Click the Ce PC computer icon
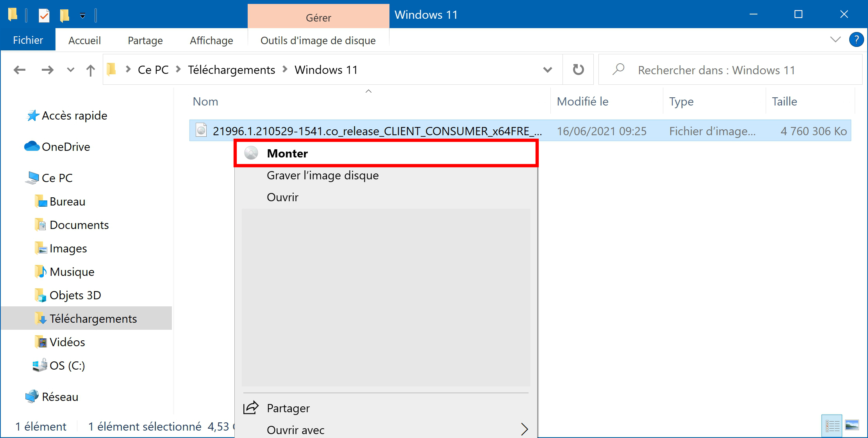Viewport: 868px width, 438px height. 32,178
